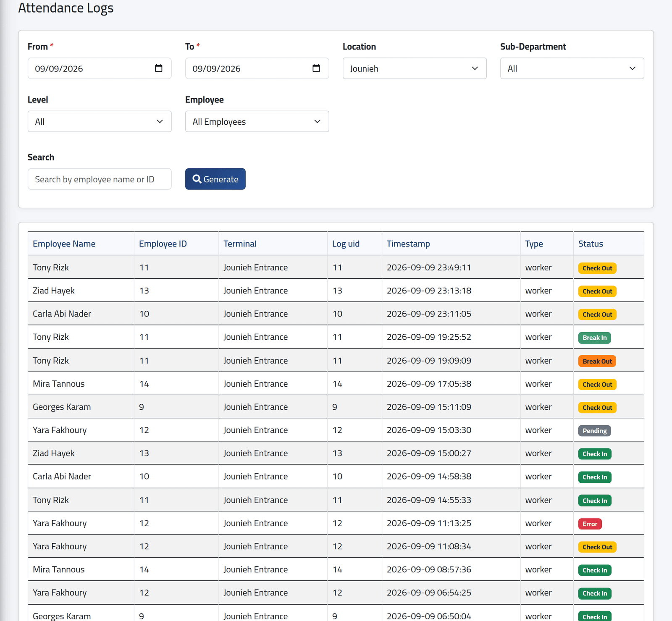Click the Attendance Logs page heading
Viewport: 672px width, 621px height.
tap(66, 8)
